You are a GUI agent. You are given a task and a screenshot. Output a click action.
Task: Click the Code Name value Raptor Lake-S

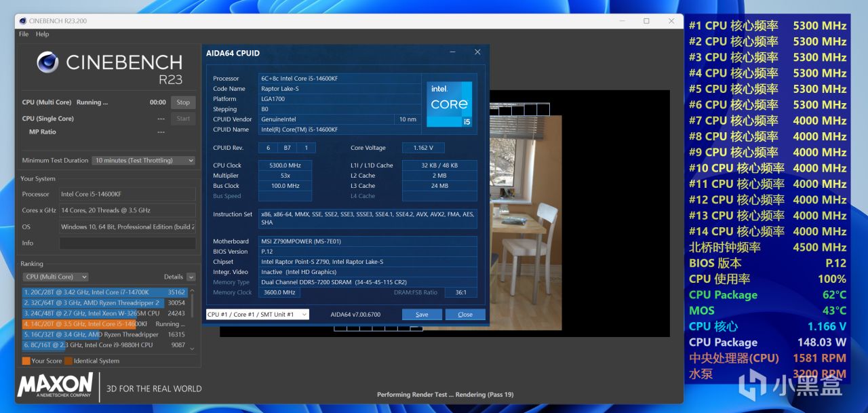coord(340,89)
